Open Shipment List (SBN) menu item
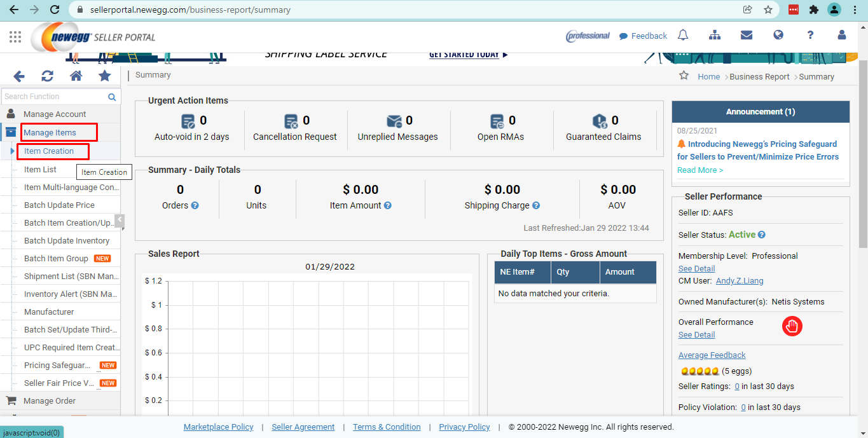868x438 pixels. tap(71, 277)
